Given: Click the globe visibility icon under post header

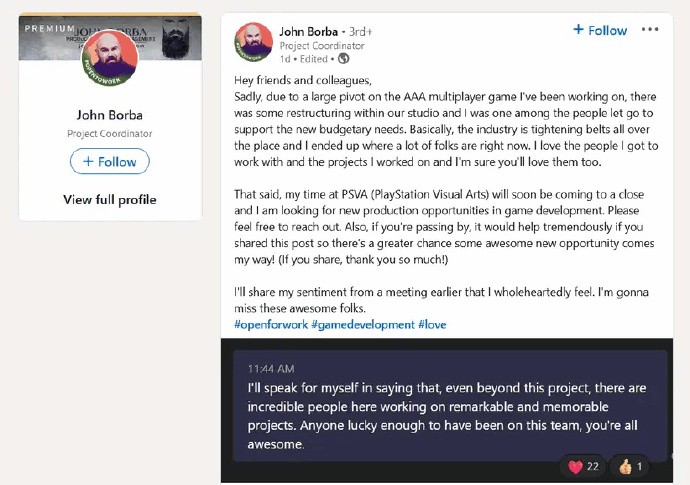Looking at the screenshot, I should tap(344, 59).
